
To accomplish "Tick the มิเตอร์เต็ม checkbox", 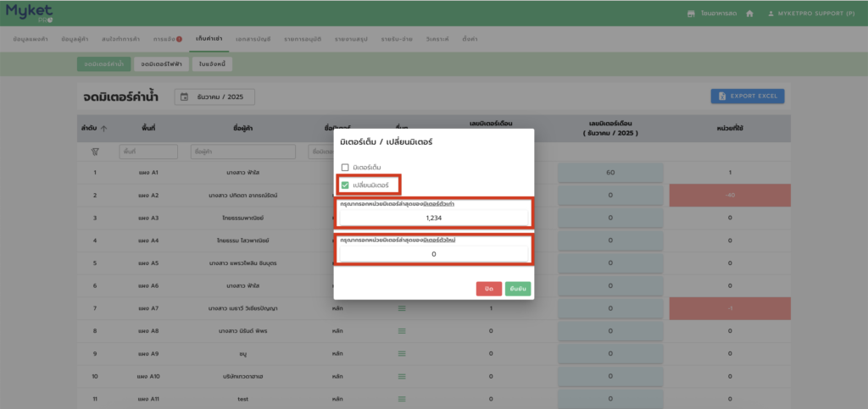I will tap(345, 168).
